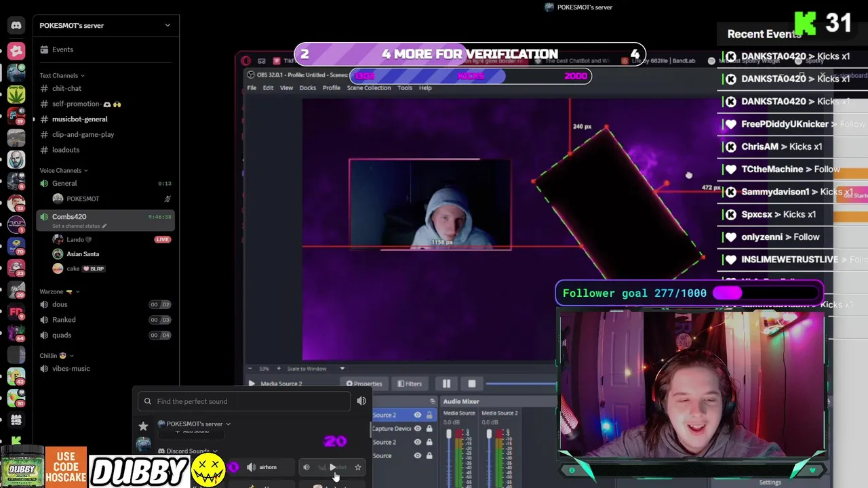Adjust the Media Source volume fader
The image size is (868, 488).
pyautogui.click(x=449, y=434)
